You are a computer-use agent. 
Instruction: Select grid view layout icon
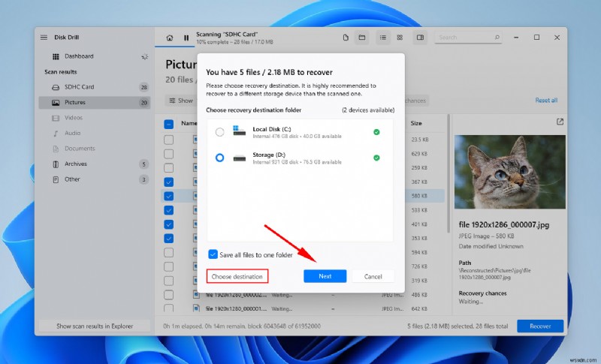400,38
